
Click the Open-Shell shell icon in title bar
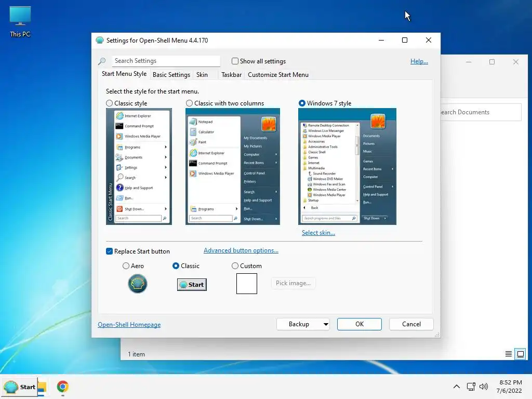click(99, 41)
